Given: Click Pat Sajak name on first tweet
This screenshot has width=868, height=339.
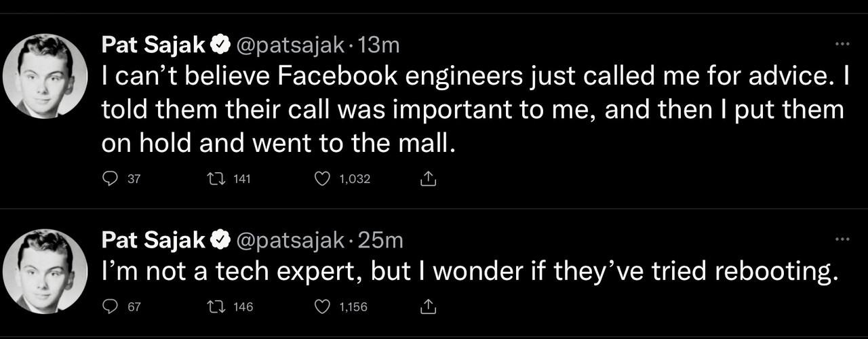Looking at the screenshot, I should (x=153, y=45).
